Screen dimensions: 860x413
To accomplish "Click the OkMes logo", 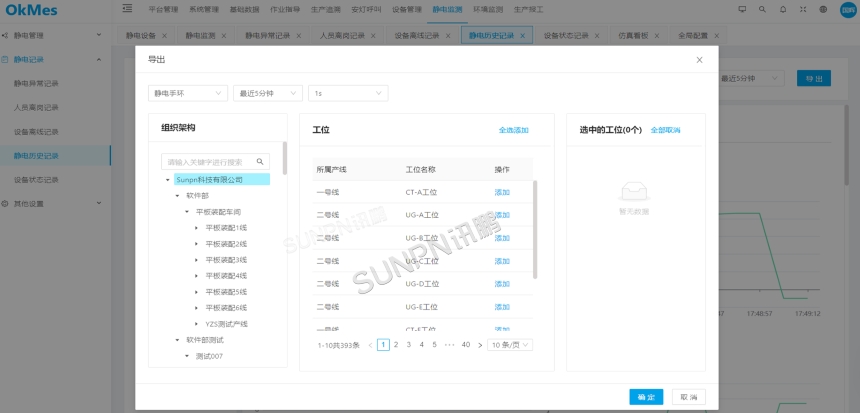I will [x=31, y=9].
